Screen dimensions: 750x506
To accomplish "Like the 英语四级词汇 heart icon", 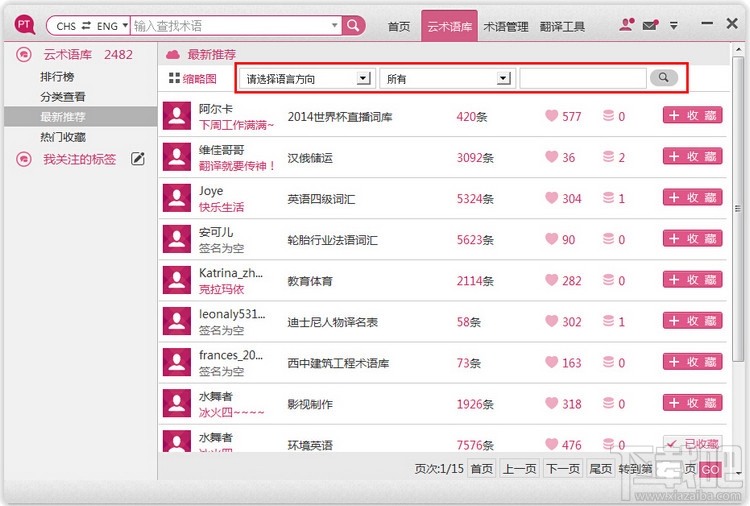I will pyautogui.click(x=551, y=198).
